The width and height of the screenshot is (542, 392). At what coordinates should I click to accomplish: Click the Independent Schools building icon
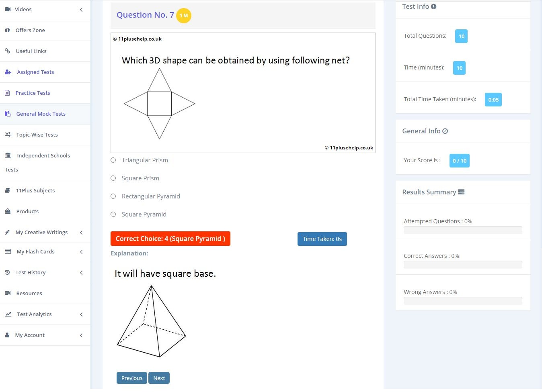tap(8, 155)
